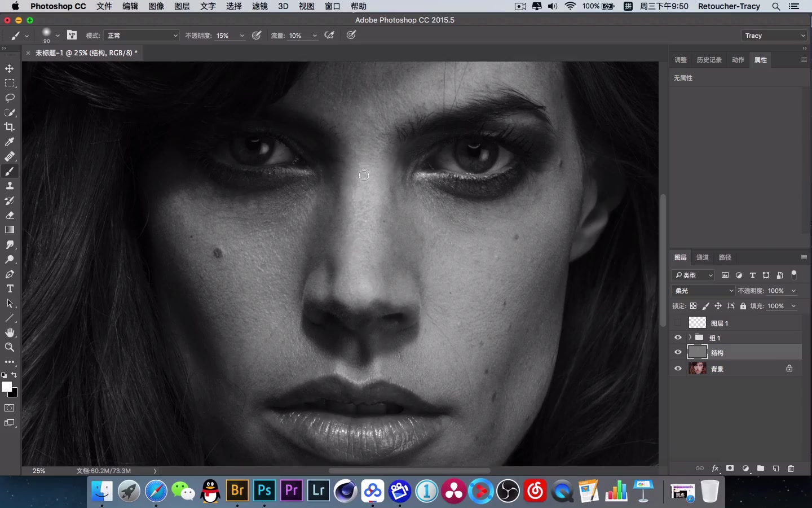Screen dimensions: 812x508
Task: Select the Gradient tool
Action: pyautogui.click(x=10, y=230)
